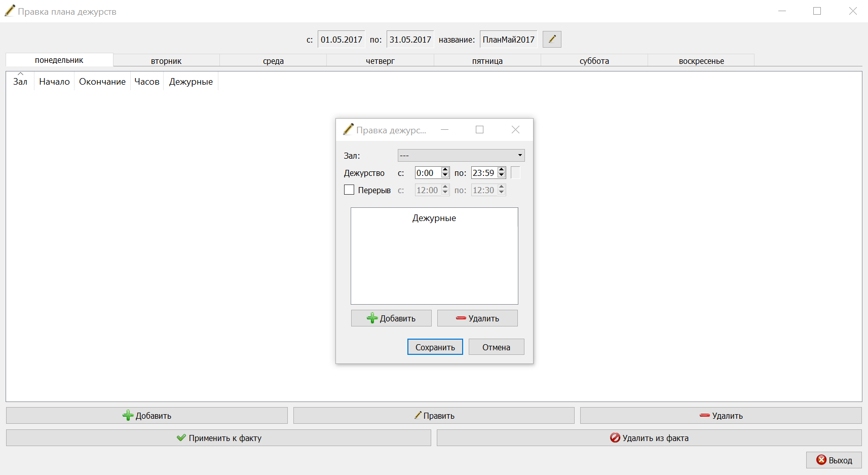Switch to the вторник tab

point(166,61)
